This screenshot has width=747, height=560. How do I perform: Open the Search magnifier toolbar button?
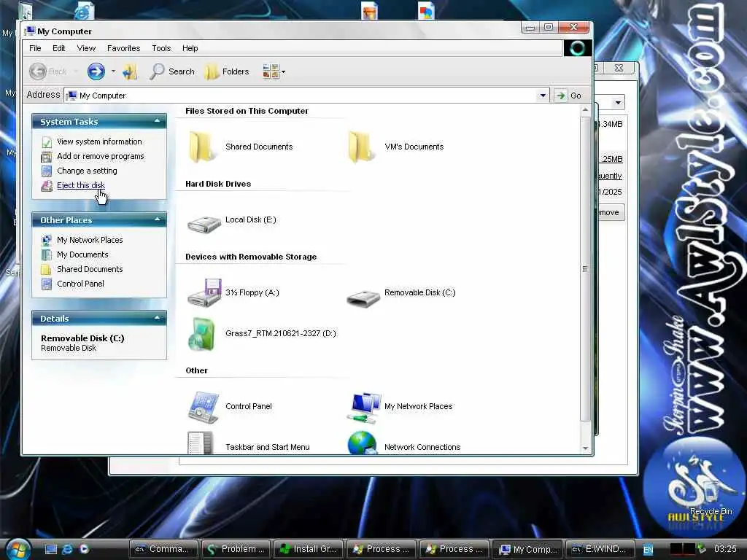coord(171,71)
